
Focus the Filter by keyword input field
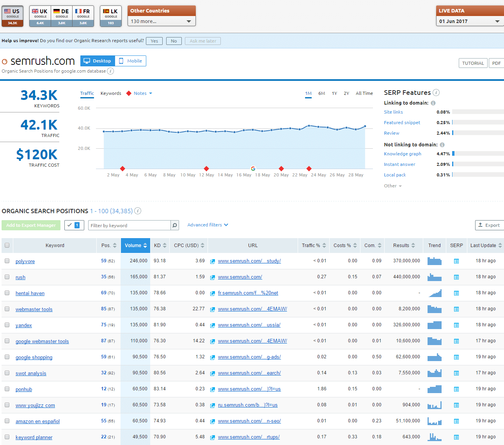130,225
